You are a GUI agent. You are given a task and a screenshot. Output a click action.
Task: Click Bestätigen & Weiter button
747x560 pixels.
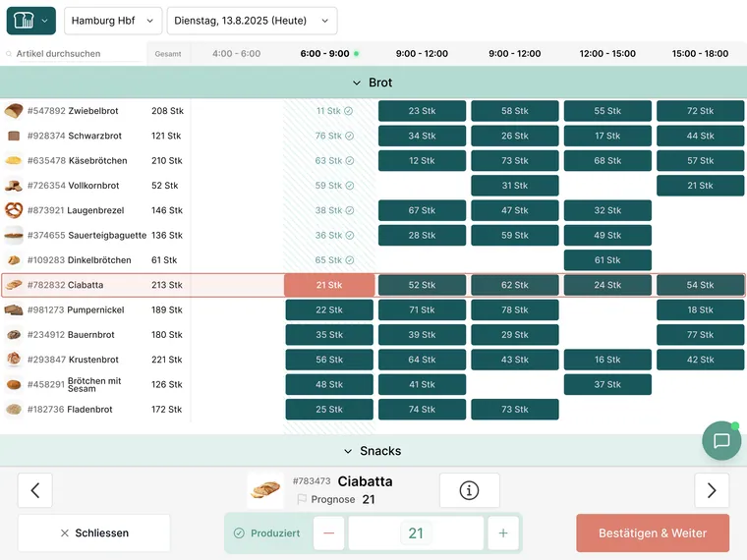[653, 532]
